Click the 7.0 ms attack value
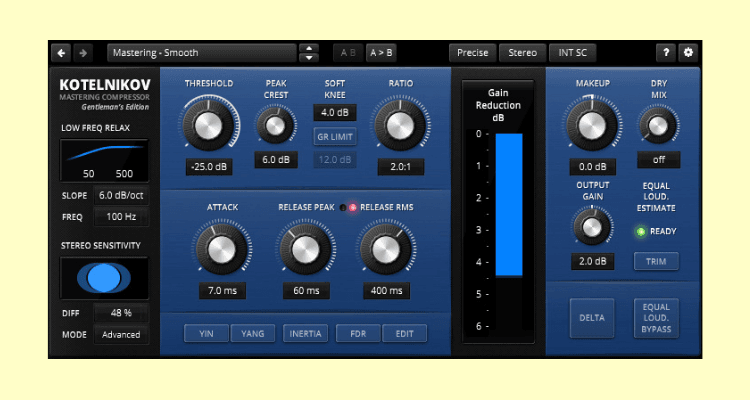The width and height of the screenshot is (750, 400). click(222, 290)
